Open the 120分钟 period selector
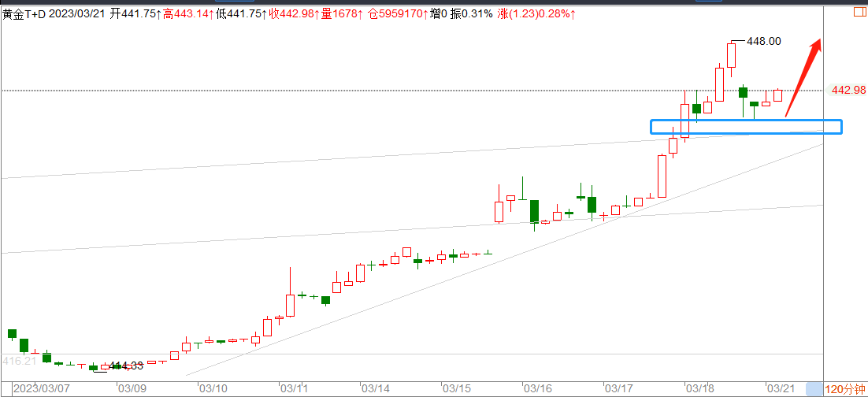 pyautogui.click(x=844, y=389)
